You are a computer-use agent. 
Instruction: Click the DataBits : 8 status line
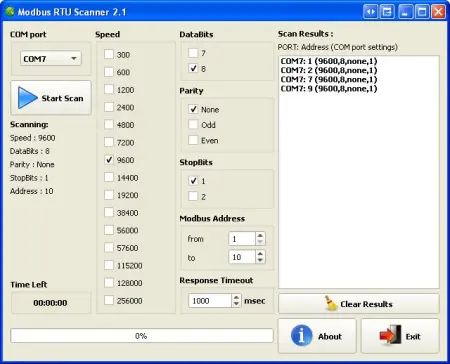tap(30, 151)
